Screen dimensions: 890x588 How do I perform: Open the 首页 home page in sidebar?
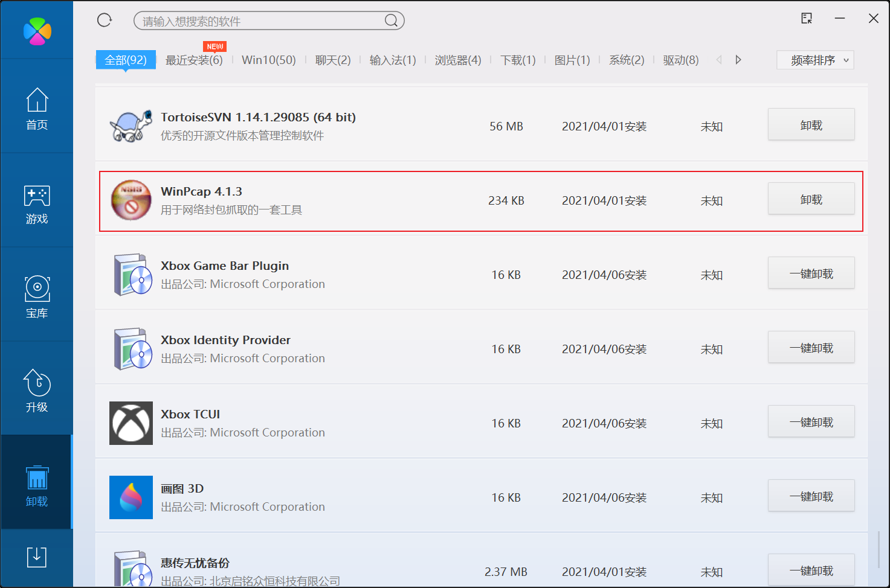(37, 109)
